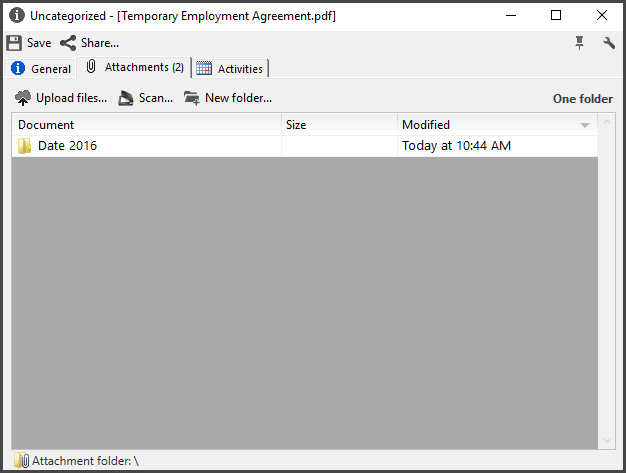Image resolution: width=626 pixels, height=473 pixels.
Task: Minimize the window
Action: (x=511, y=16)
